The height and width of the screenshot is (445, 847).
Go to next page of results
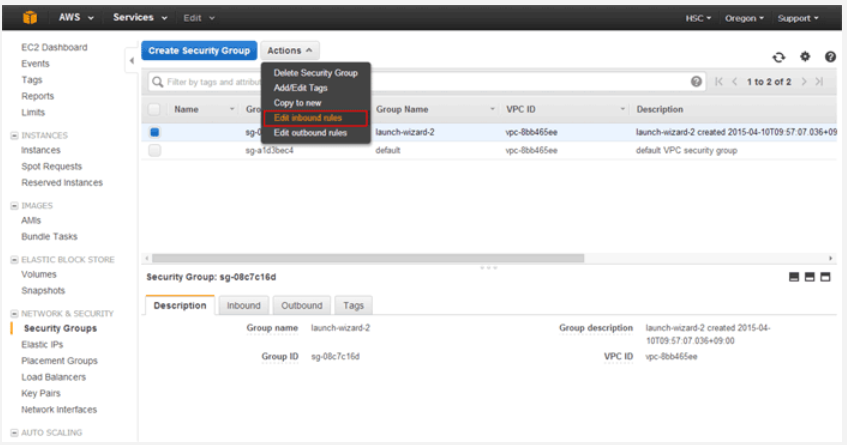tap(804, 82)
